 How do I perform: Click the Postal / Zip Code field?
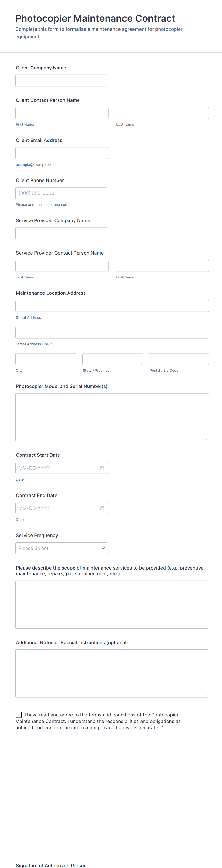179,359
